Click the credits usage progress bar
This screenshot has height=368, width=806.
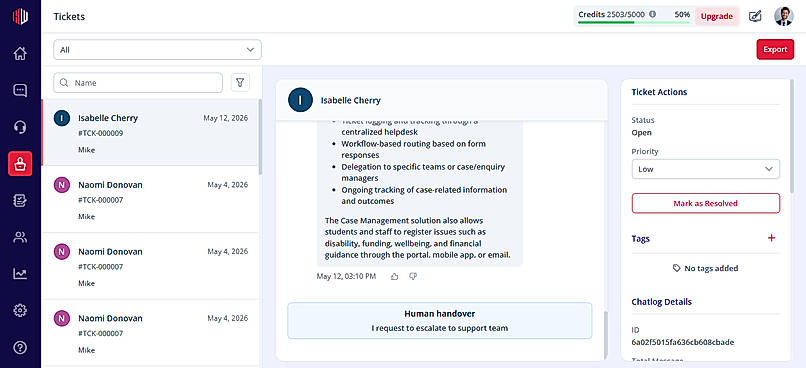[634, 22]
